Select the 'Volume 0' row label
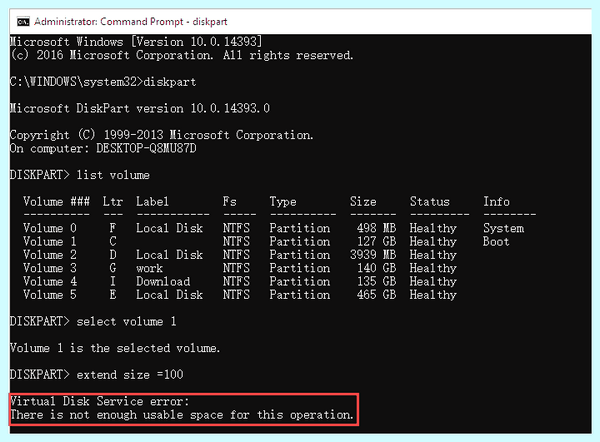 point(50,228)
